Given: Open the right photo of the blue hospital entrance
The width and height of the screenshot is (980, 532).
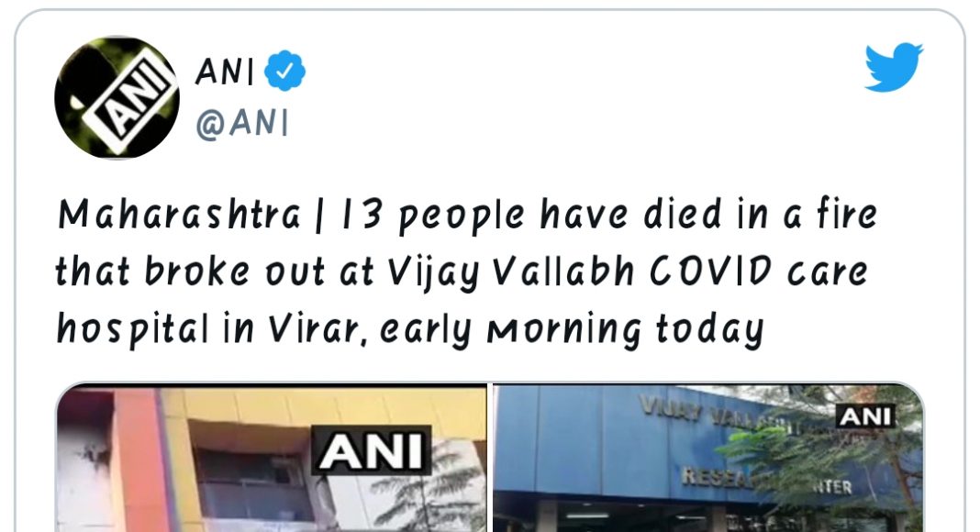Looking at the screenshot, I should (x=707, y=459).
